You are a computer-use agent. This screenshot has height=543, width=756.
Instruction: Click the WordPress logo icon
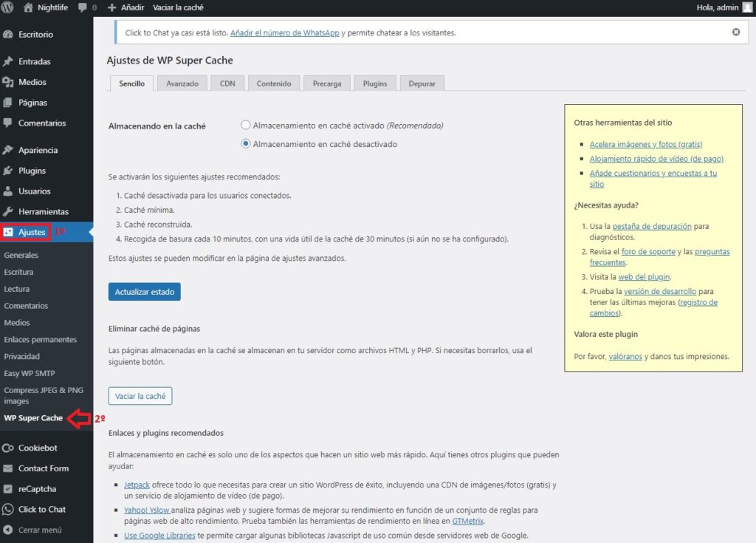coord(7,7)
